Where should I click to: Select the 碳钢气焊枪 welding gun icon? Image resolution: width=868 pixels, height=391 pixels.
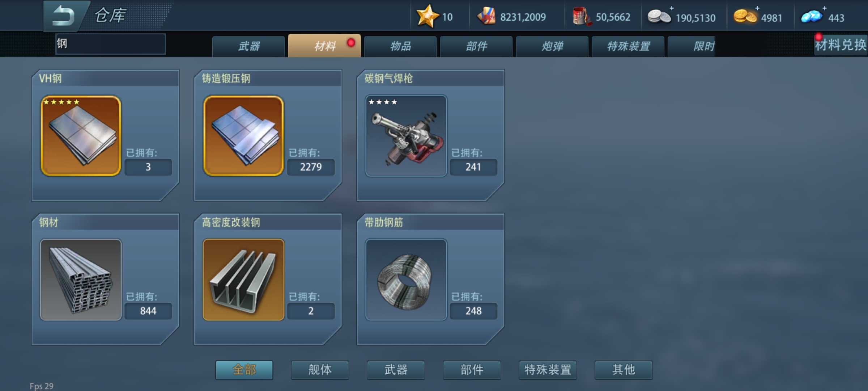tap(406, 136)
